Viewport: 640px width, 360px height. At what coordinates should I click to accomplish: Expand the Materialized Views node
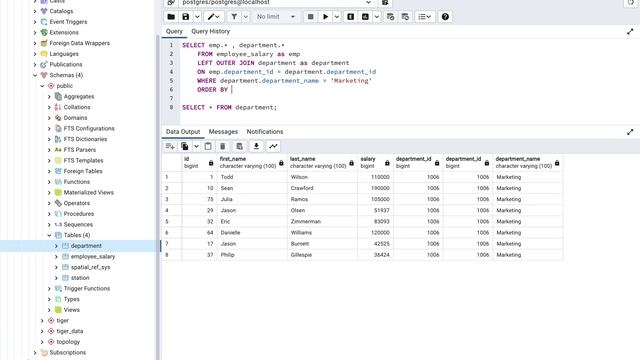49,192
